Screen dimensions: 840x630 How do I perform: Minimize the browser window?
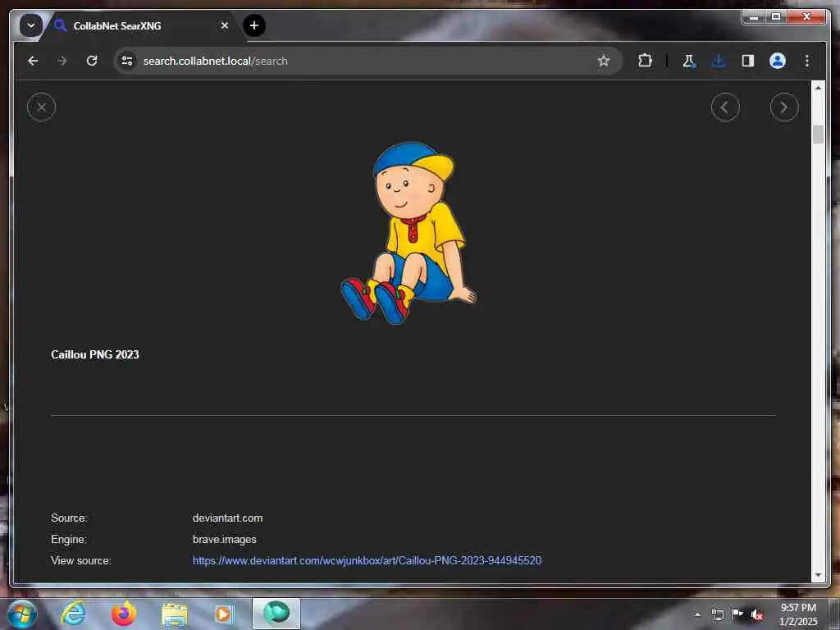click(x=753, y=16)
